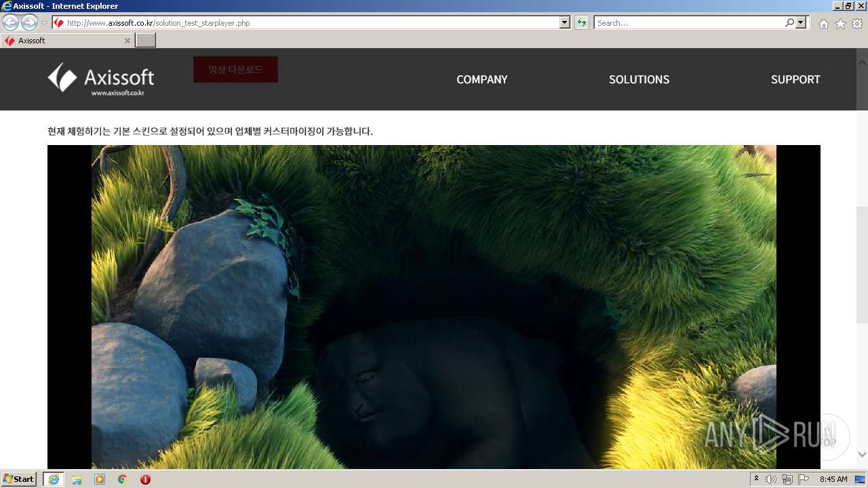Open the SUPPORT menu
The height and width of the screenshot is (488, 868).
coord(795,79)
